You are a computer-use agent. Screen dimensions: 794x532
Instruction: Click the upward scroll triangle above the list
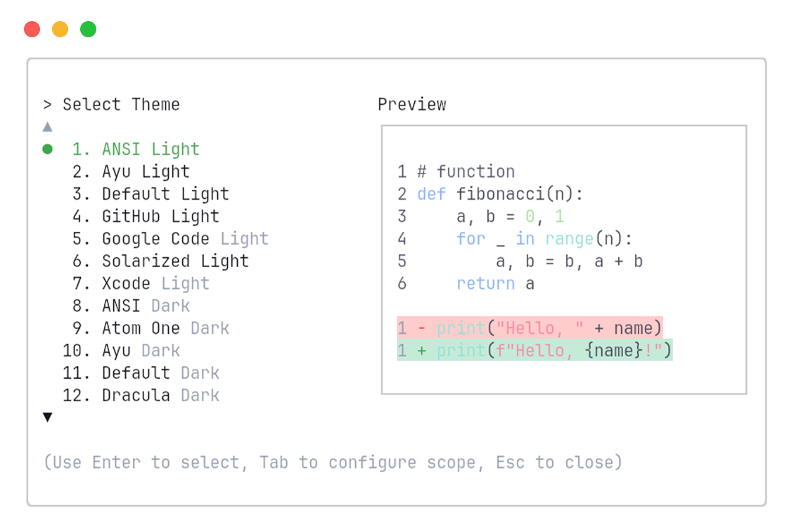click(x=47, y=126)
